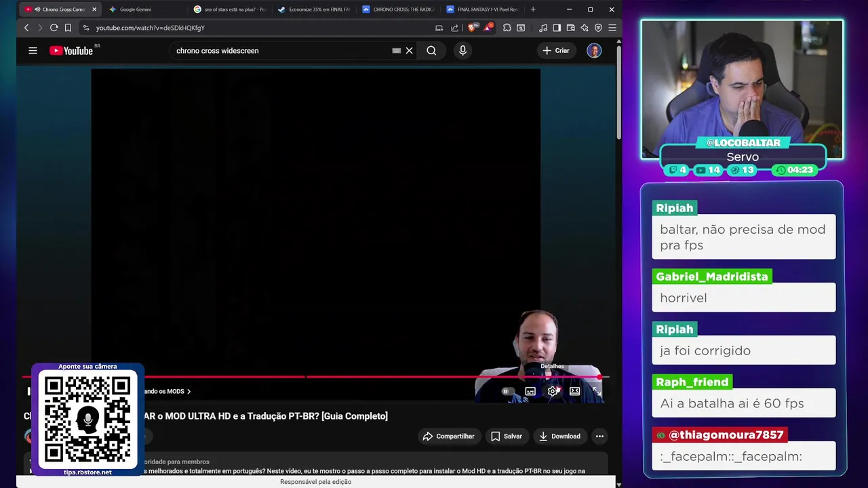The width and height of the screenshot is (868, 488).
Task: Open the browser extensions puzzle icon
Action: [507, 28]
